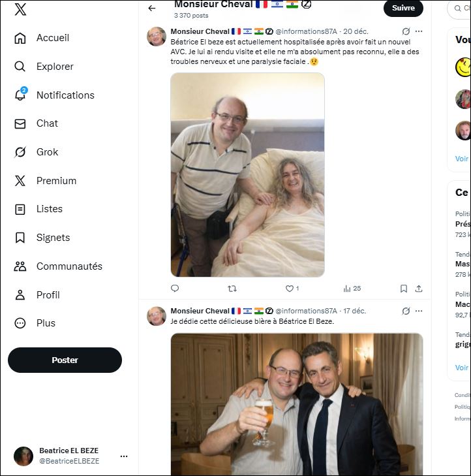Open the Explorer menu item
This screenshot has height=476, width=471.
point(55,67)
